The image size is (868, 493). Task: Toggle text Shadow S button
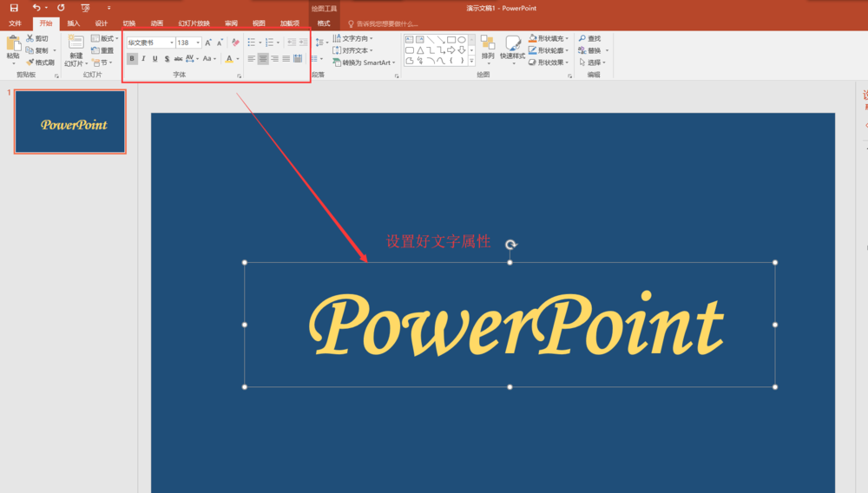click(x=167, y=59)
